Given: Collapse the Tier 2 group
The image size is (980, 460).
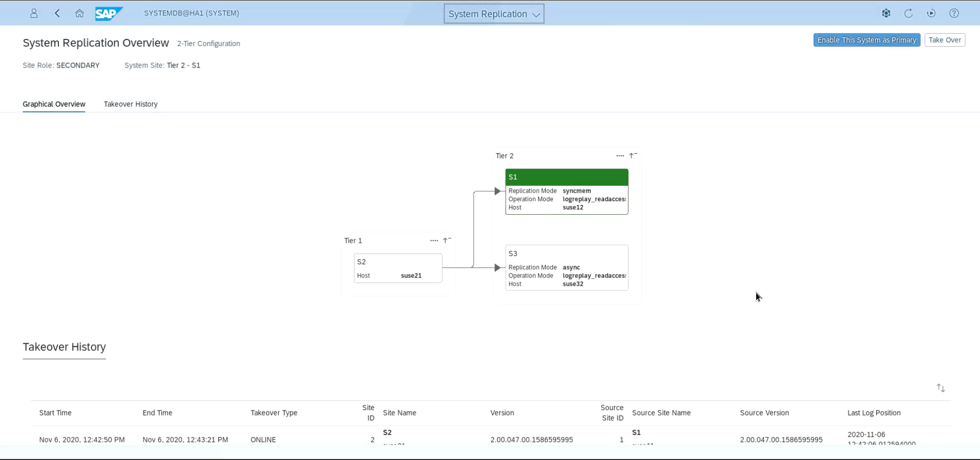Looking at the screenshot, I should pos(633,155).
